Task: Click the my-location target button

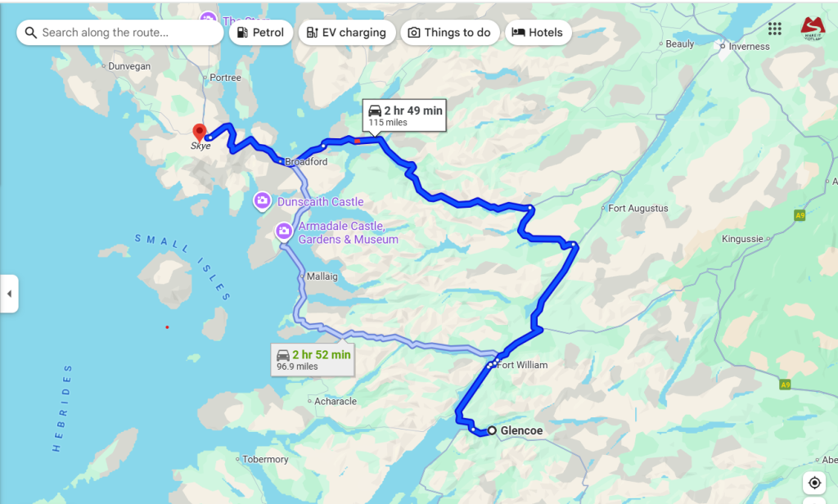Action: tap(814, 483)
